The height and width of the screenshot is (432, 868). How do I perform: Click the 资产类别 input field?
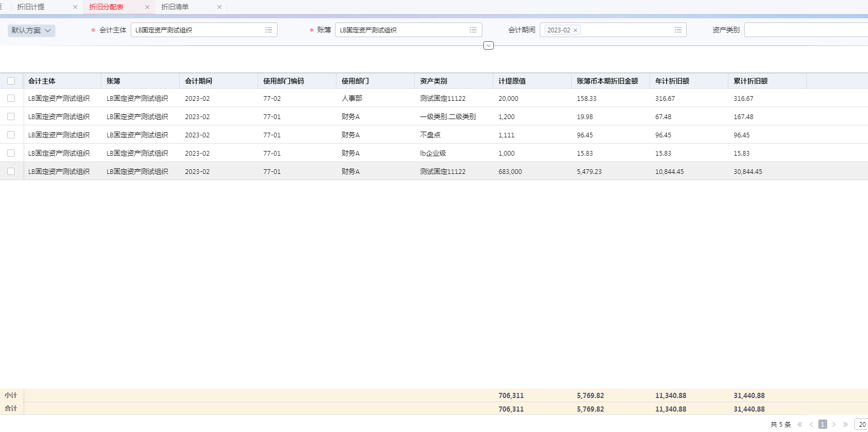click(x=806, y=30)
